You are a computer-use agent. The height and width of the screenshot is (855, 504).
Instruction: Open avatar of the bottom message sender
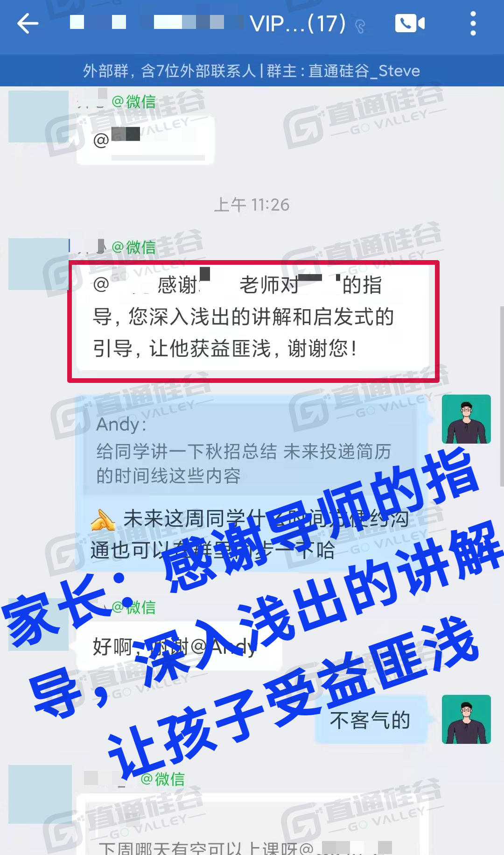(40, 794)
